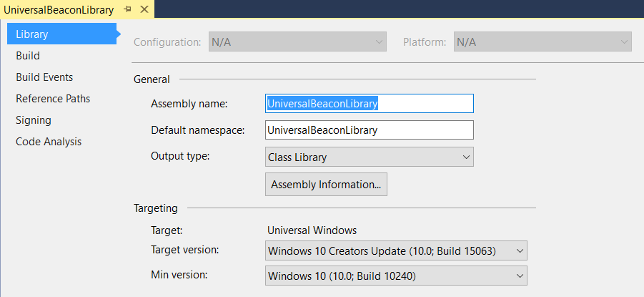Expand the Target version dropdown
644x297 pixels.
[x=396, y=250]
